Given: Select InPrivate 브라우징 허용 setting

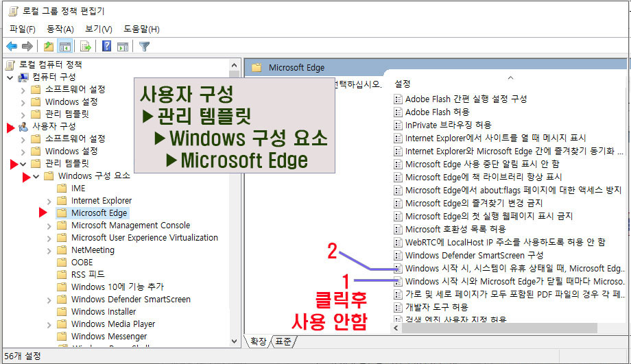Looking at the screenshot, I should coord(449,125).
